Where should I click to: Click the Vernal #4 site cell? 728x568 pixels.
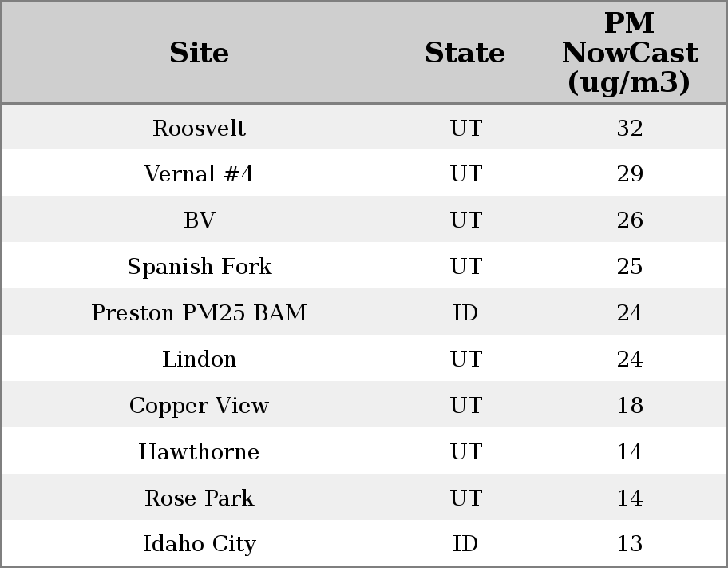pos(199,174)
